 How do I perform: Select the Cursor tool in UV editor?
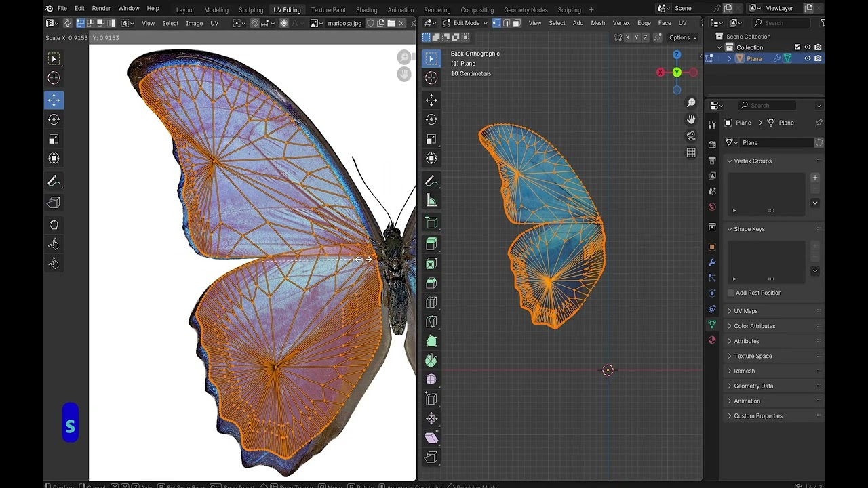point(54,78)
